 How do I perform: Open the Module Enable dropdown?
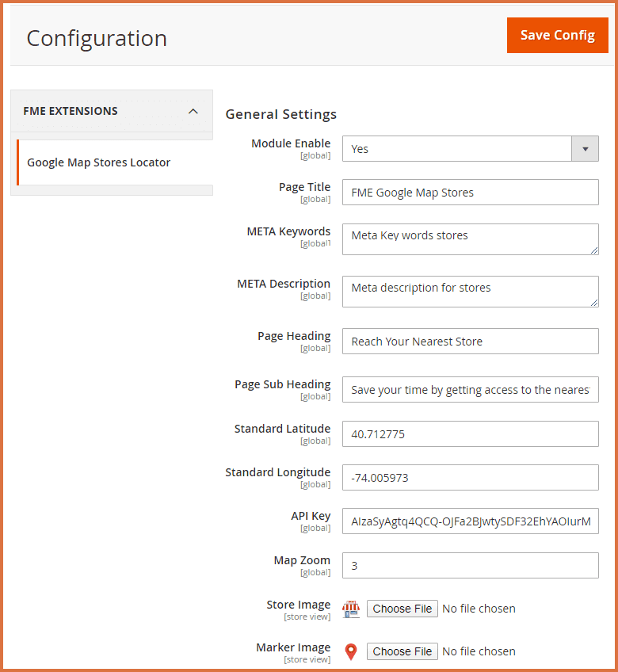[x=456, y=149]
